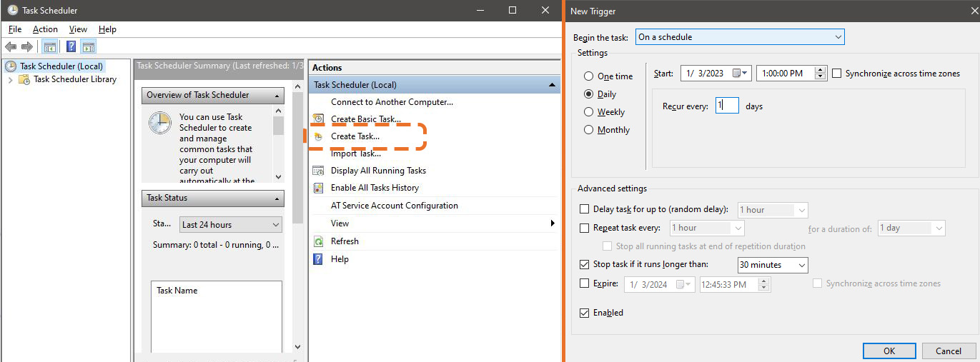Open the Action menu
This screenshot has width=980, height=362.
click(45, 29)
